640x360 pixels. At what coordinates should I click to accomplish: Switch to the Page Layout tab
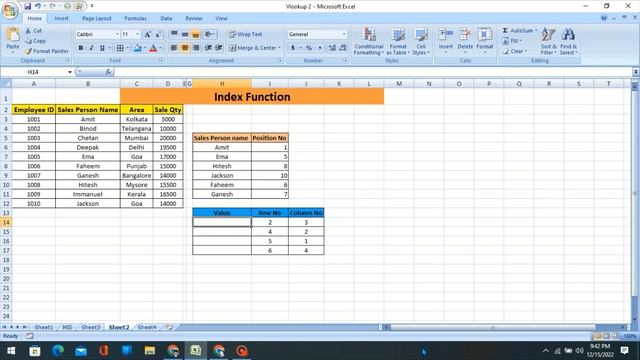point(97,18)
